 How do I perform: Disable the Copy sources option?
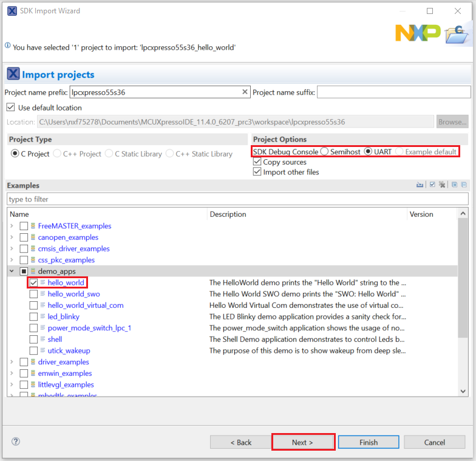click(x=257, y=162)
